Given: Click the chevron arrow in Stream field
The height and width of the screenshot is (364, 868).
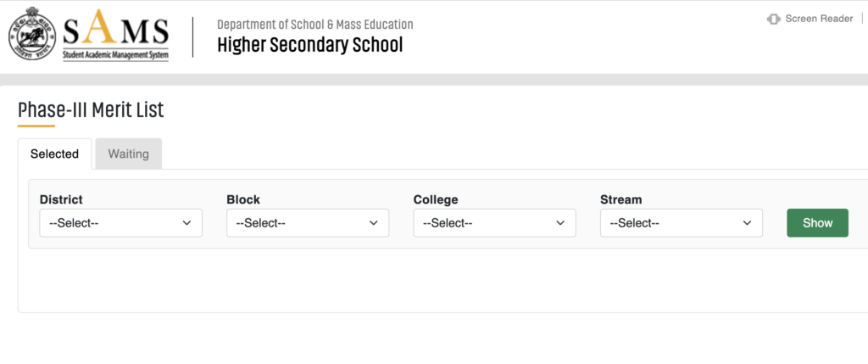Looking at the screenshot, I should 748,223.
